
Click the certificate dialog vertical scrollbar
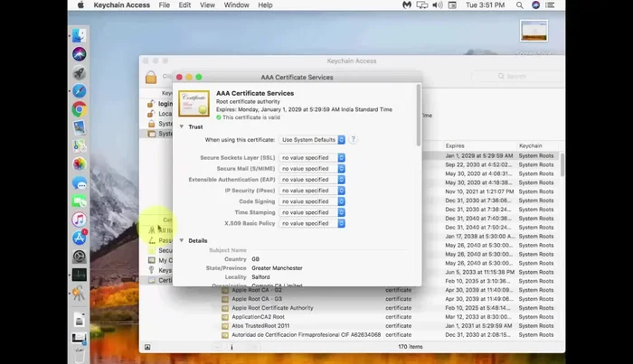[419, 115]
